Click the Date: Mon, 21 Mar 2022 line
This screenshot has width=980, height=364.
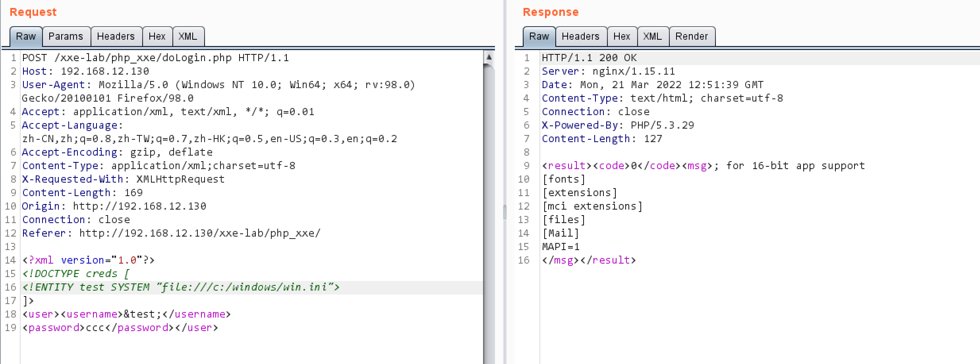coord(653,85)
